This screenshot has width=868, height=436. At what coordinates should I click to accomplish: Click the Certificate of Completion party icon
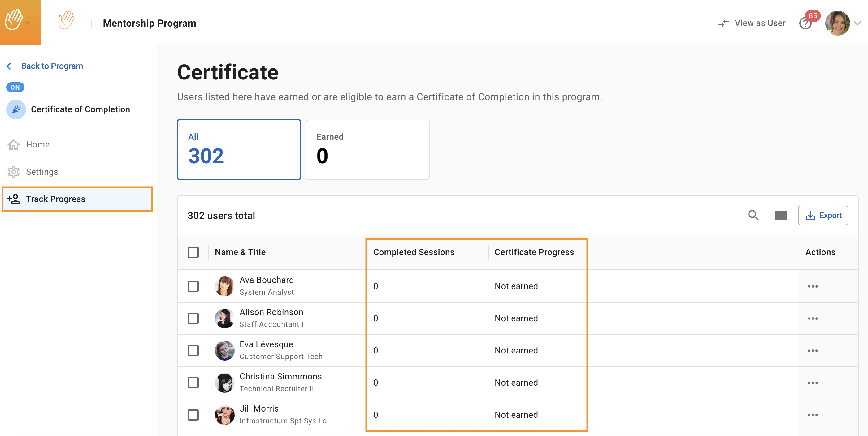point(16,109)
